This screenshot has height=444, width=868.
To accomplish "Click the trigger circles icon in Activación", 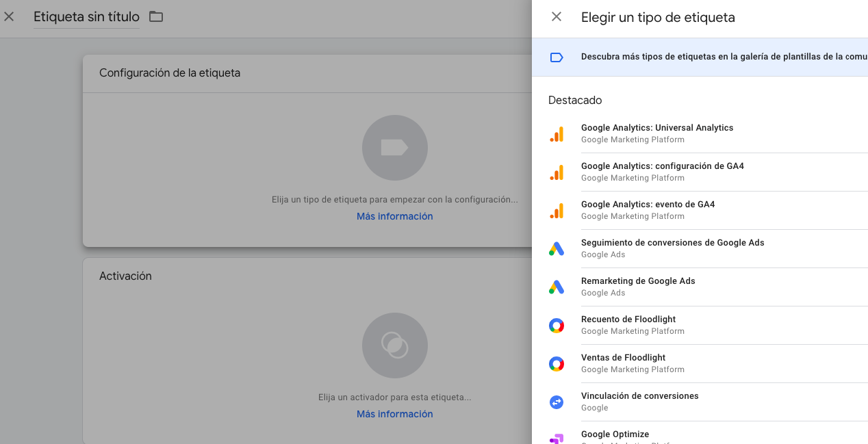I will click(x=395, y=345).
